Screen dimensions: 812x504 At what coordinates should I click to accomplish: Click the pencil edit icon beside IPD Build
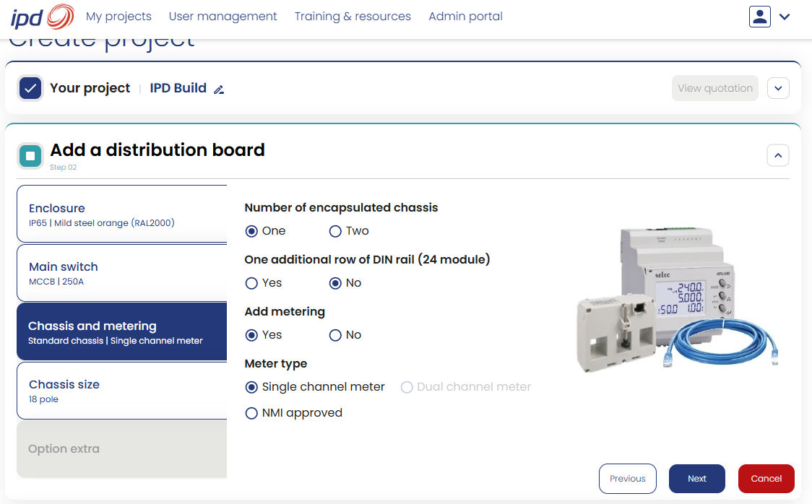(219, 90)
